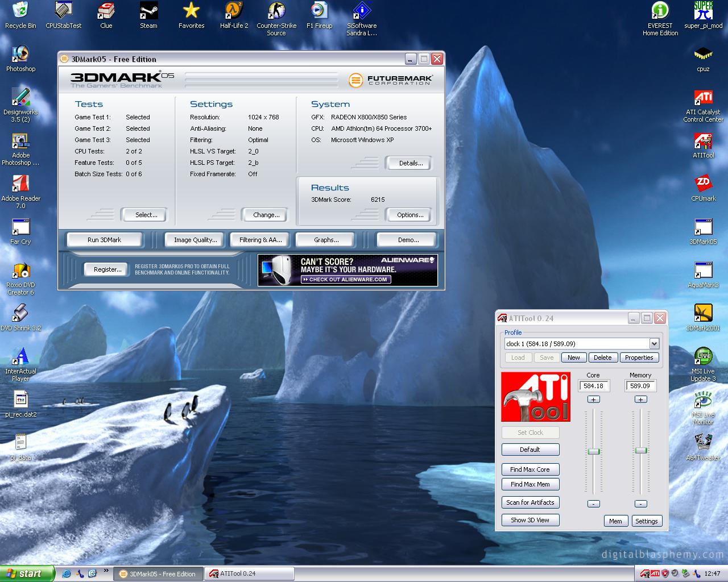The width and height of the screenshot is (728, 582).
Task: Click the Graphs button
Action: pyautogui.click(x=326, y=240)
